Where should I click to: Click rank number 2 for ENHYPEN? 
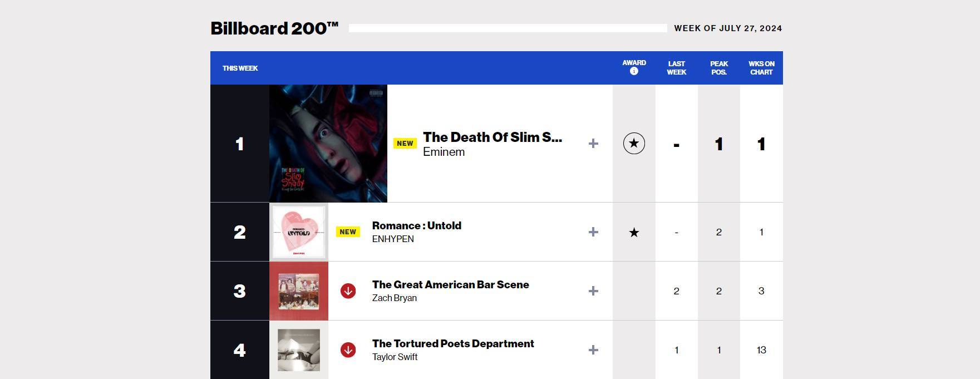point(239,232)
